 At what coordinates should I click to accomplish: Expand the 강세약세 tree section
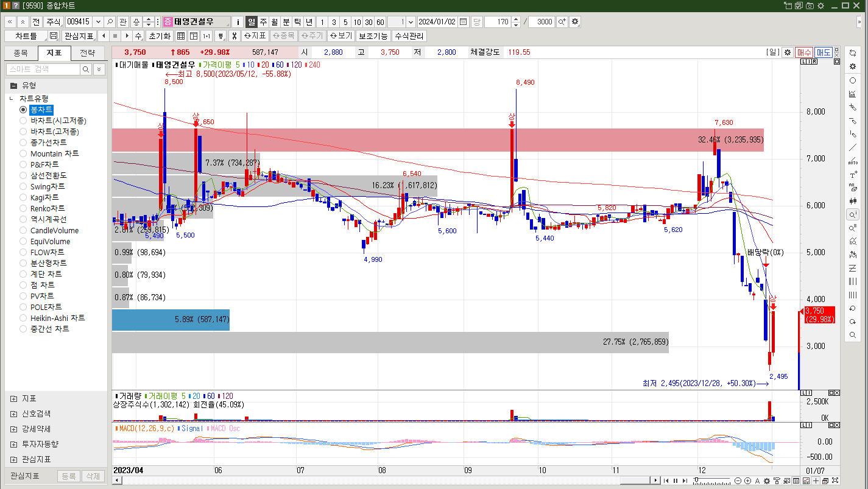pos(13,429)
